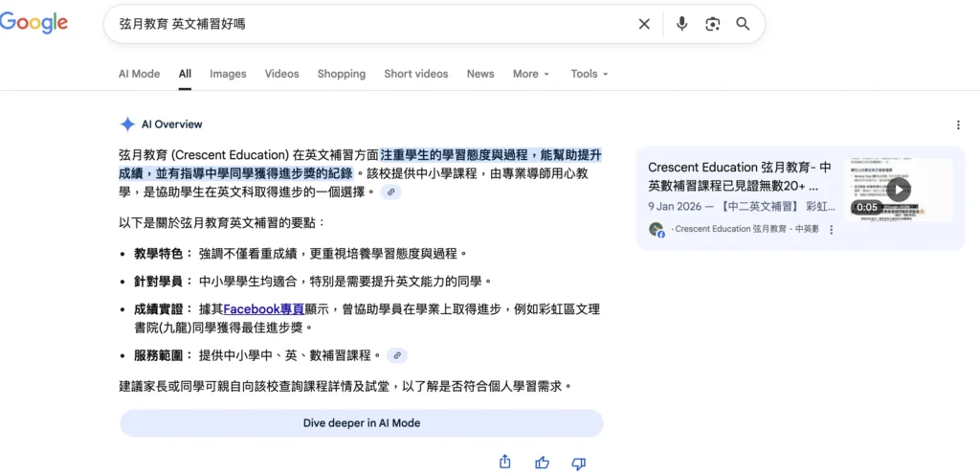Go to the Videos tab
Screen dimensions: 980x475
(x=282, y=74)
